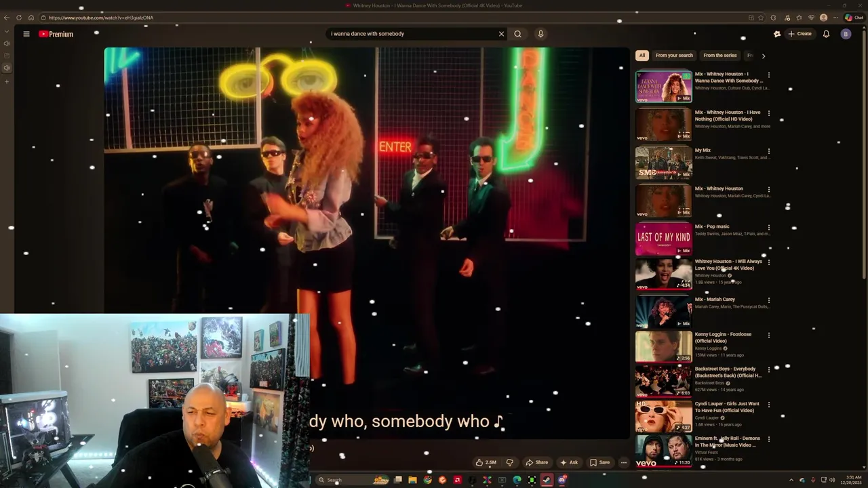The image size is (868, 488).
Task: Click the Ask button
Action: [568, 462]
